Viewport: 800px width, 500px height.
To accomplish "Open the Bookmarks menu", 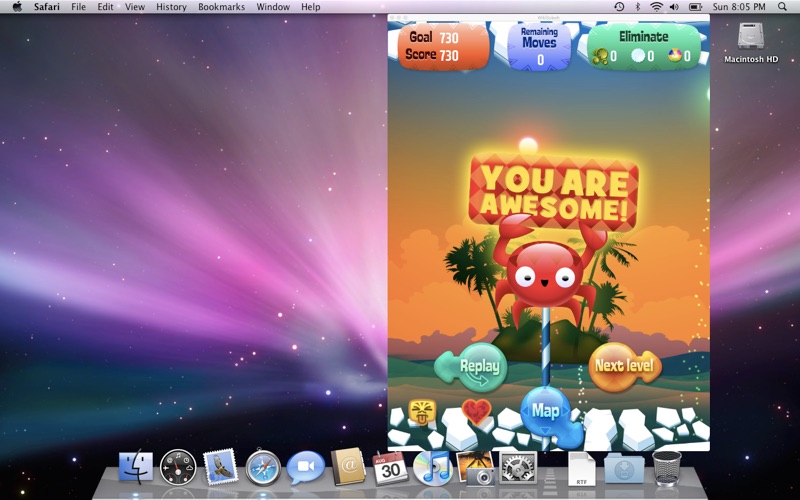I will [221, 7].
